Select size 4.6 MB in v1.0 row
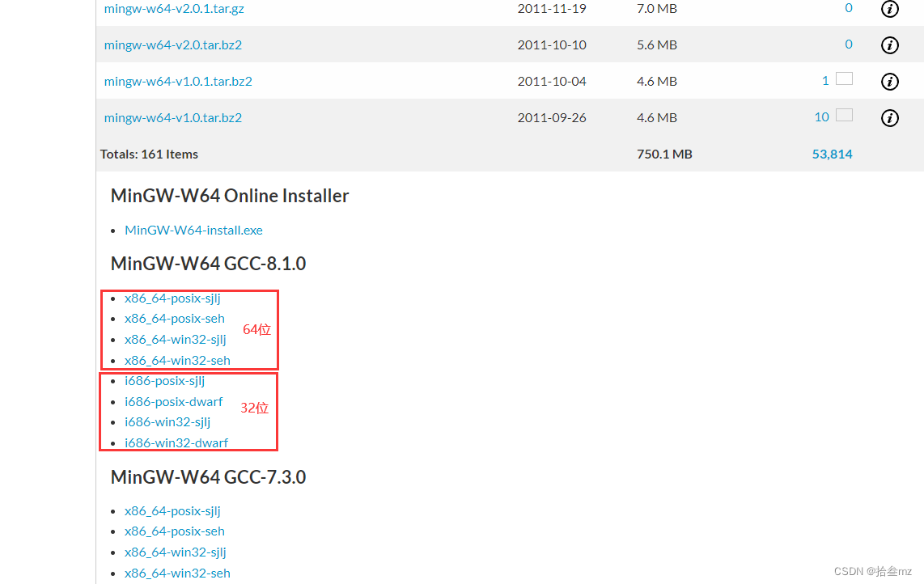This screenshot has width=924, height=584. 656,118
